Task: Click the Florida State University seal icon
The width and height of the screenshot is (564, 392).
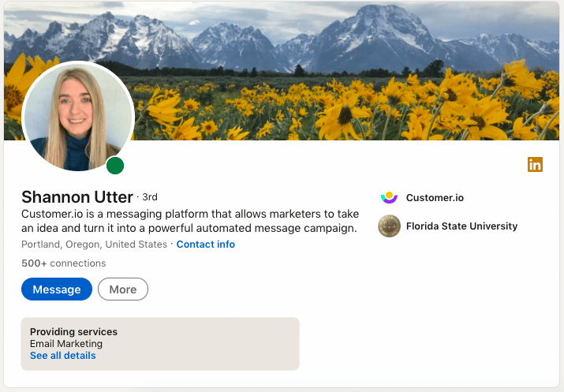Action: tap(389, 226)
